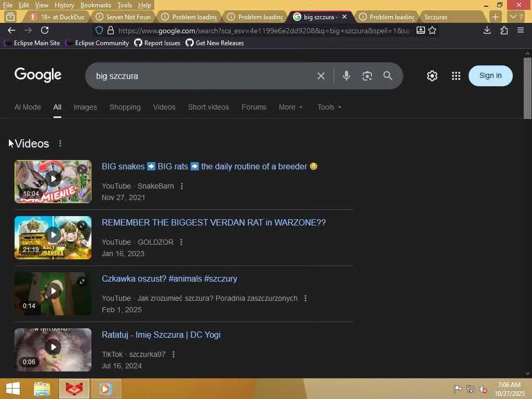This screenshot has height=399, width=532.
Task: Open Google quick settings gear
Action: click(432, 76)
